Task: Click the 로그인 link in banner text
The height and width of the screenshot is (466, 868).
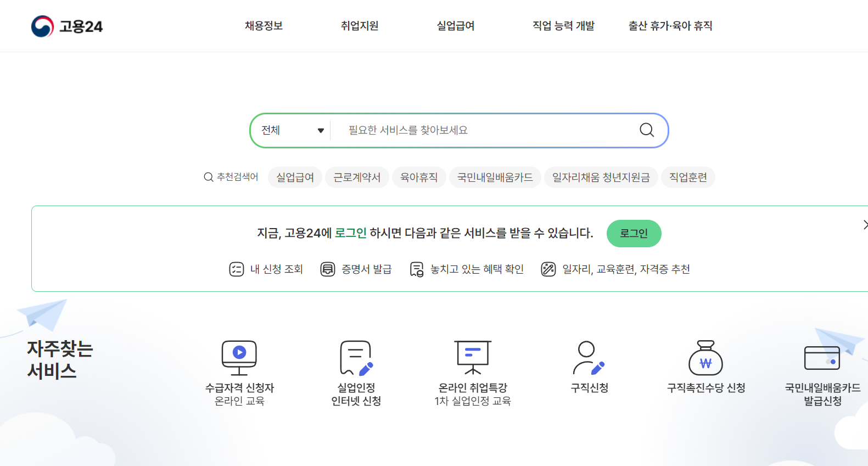Action: click(351, 233)
